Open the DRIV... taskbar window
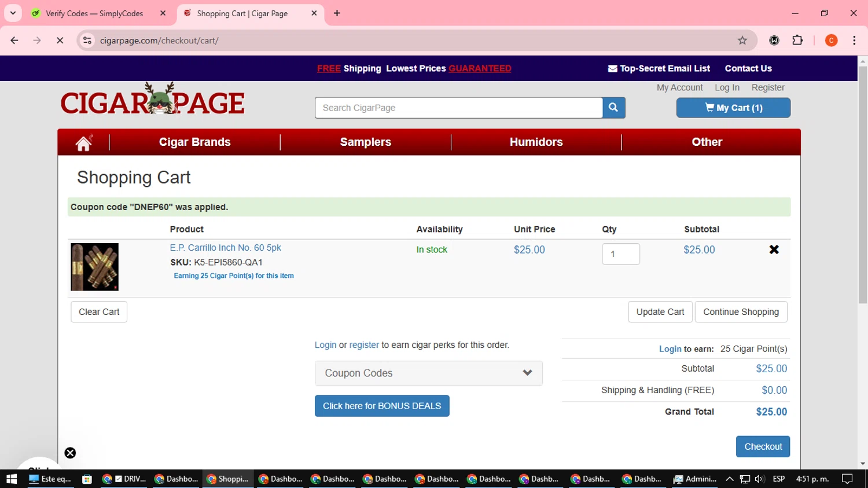Viewport: 868px width, 488px height. pyautogui.click(x=124, y=479)
